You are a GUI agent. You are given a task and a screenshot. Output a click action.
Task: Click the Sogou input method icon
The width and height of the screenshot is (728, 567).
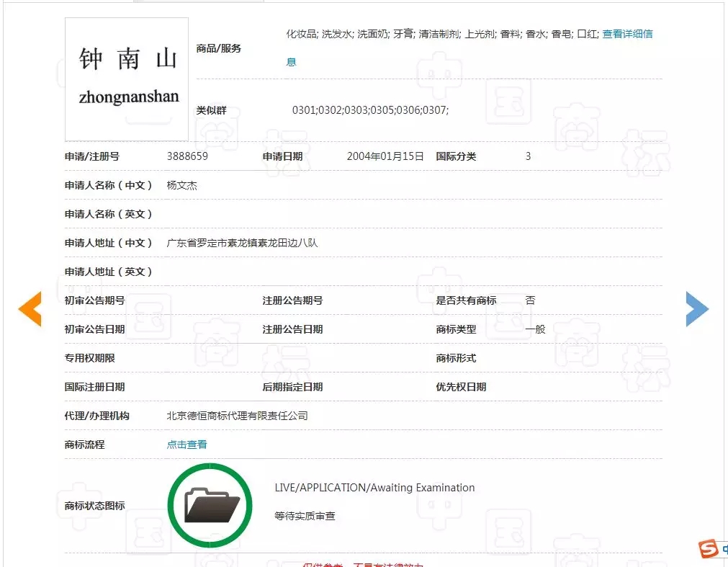(709, 549)
